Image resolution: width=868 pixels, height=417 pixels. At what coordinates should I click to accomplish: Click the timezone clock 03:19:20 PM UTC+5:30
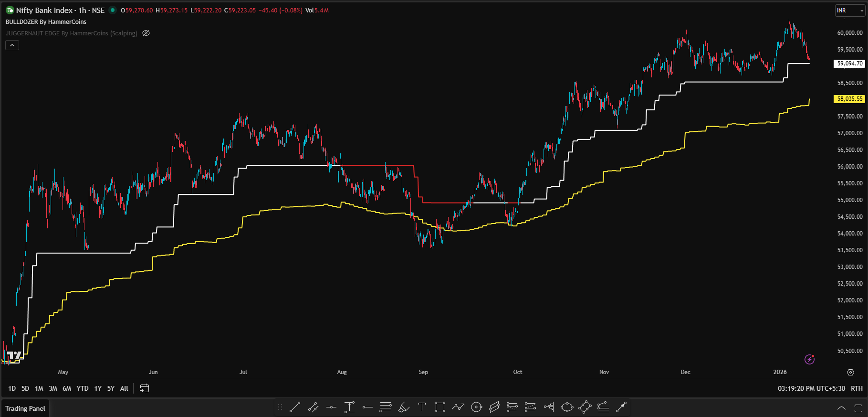point(811,388)
